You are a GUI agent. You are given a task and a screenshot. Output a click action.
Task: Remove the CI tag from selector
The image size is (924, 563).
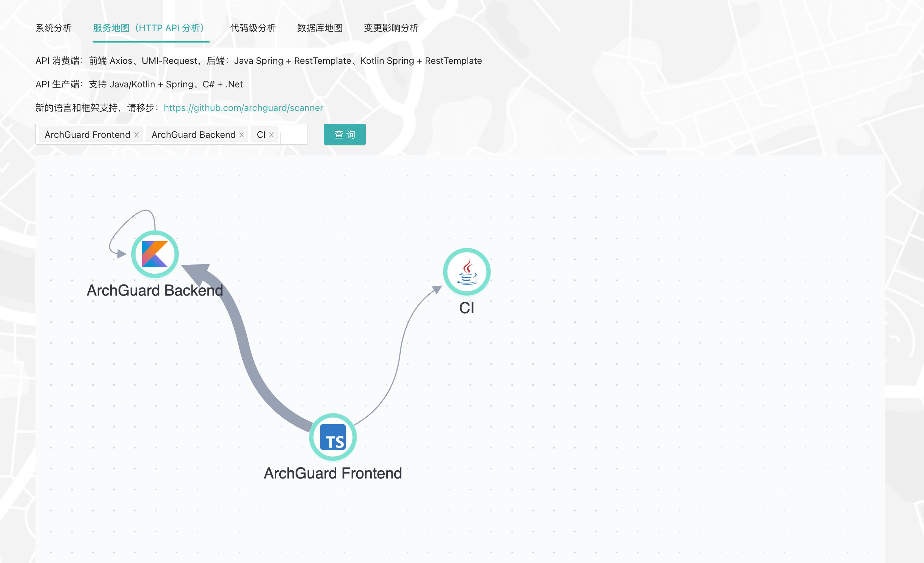271,135
